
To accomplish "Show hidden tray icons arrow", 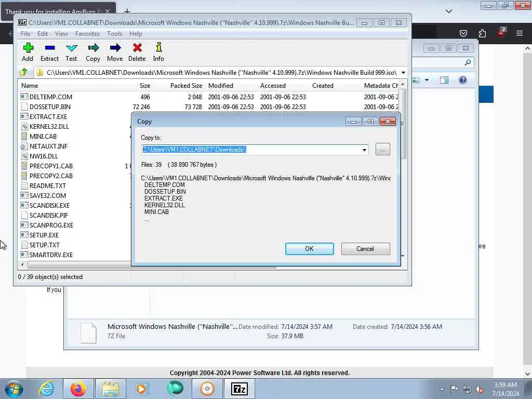I will 442,389.
